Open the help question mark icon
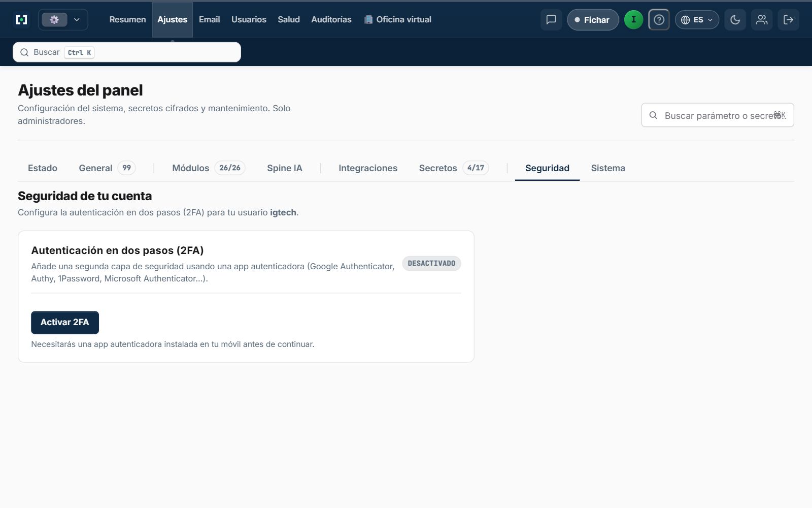 659,20
